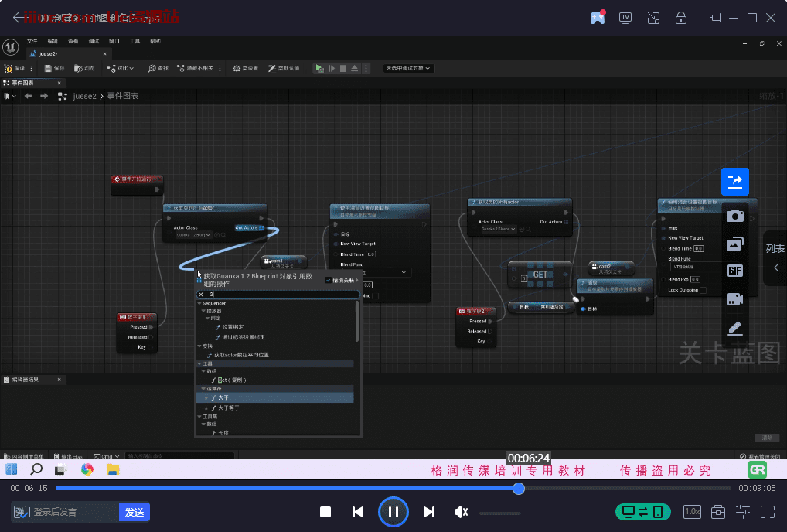
Task: Go to the previous video
Action: [x=358, y=512]
